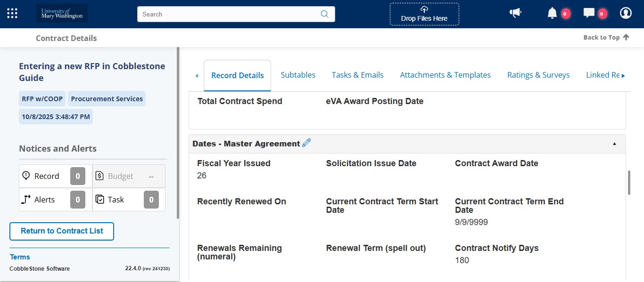644x282 pixels.
Task: Click the search magnifier icon
Action: click(324, 14)
